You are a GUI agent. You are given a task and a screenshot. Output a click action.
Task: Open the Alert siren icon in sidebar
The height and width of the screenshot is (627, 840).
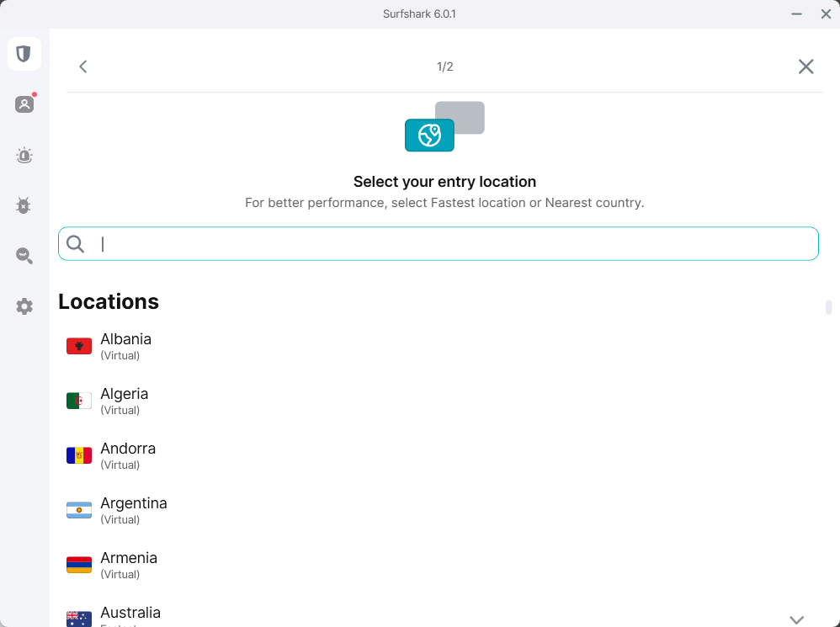click(x=24, y=156)
